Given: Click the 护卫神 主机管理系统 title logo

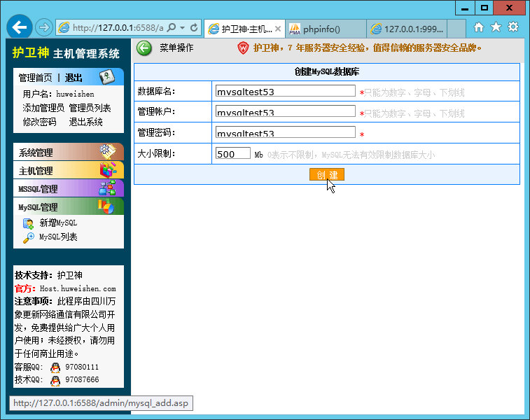Looking at the screenshot, I should 66,53.
